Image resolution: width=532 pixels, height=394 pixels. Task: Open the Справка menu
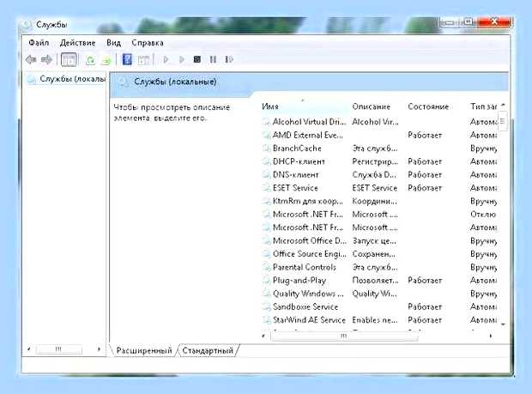[148, 43]
